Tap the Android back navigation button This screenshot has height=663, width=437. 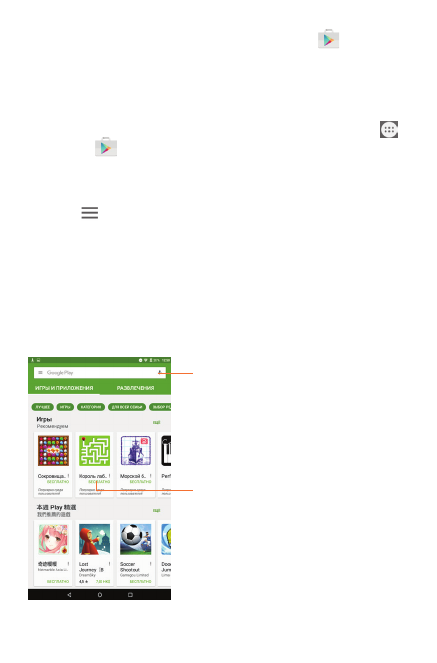pyautogui.click(x=69, y=595)
